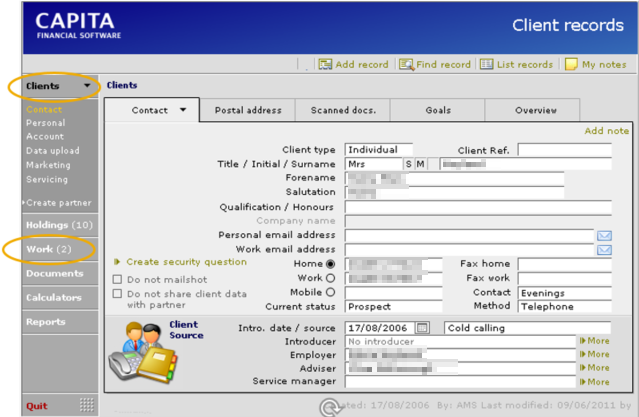Click the Service manager field
The height and width of the screenshot is (417, 639).
pyautogui.click(x=460, y=382)
